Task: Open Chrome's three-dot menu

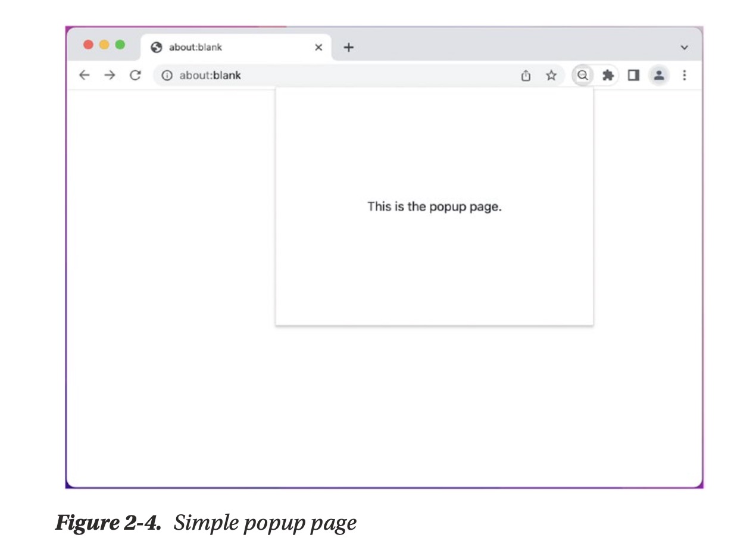Action: [x=685, y=76]
